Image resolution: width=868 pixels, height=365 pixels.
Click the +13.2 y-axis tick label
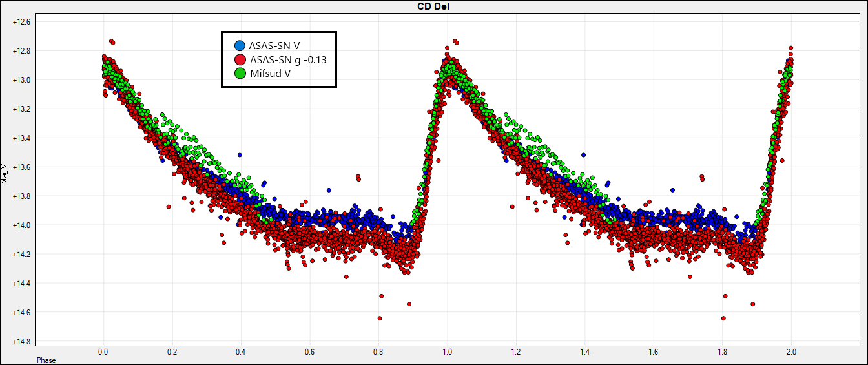click(x=21, y=109)
